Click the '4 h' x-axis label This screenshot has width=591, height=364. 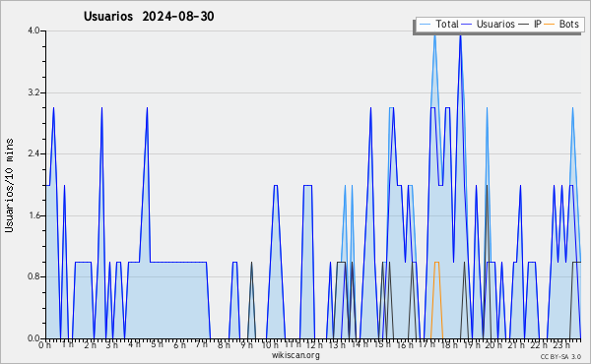pos(135,344)
